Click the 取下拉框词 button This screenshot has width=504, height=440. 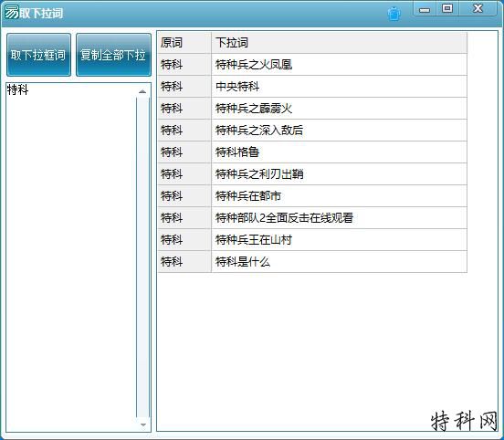pyautogui.click(x=38, y=55)
